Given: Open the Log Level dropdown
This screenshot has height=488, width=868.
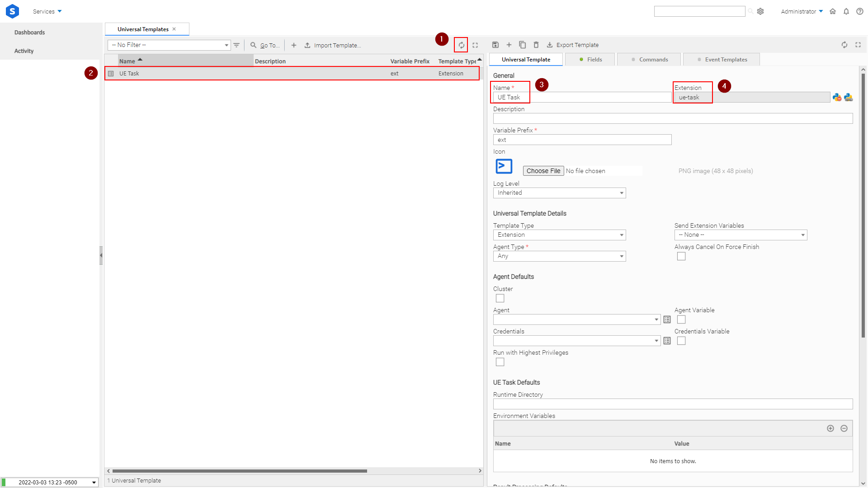Looking at the screenshot, I should pyautogui.click(x=559, y=193).
